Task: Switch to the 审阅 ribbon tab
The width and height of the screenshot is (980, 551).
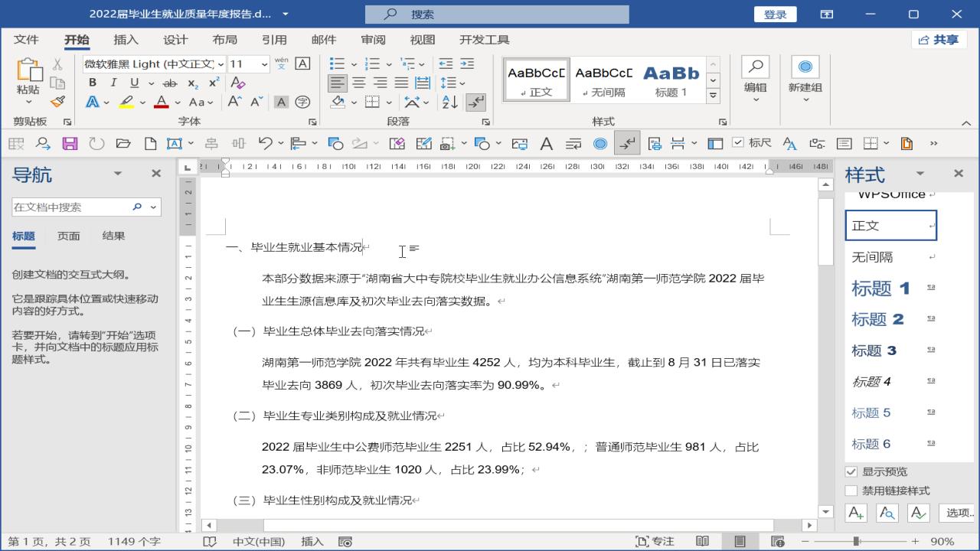Action: [373, 40]
